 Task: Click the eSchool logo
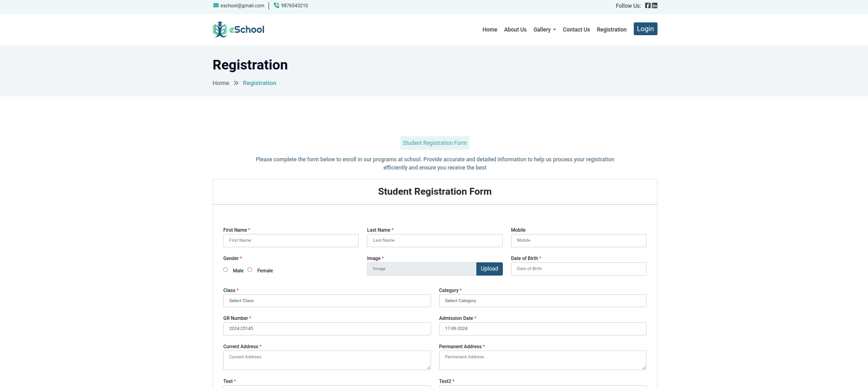[238, 29]
